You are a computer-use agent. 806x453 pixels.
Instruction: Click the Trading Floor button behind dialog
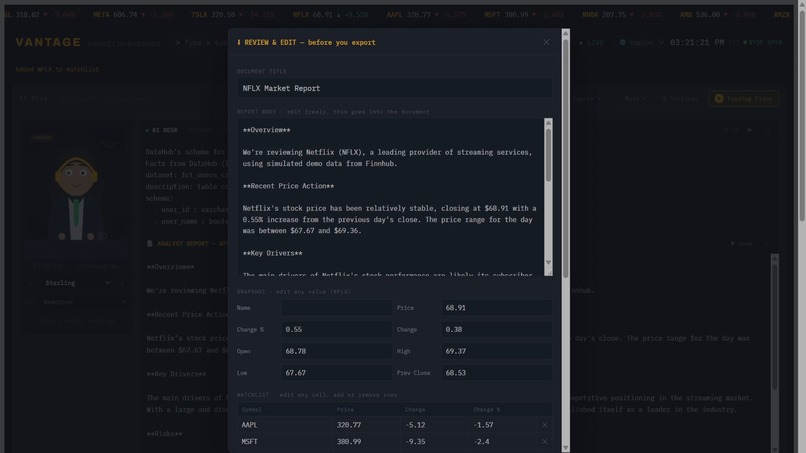click(x=743, y=99)
